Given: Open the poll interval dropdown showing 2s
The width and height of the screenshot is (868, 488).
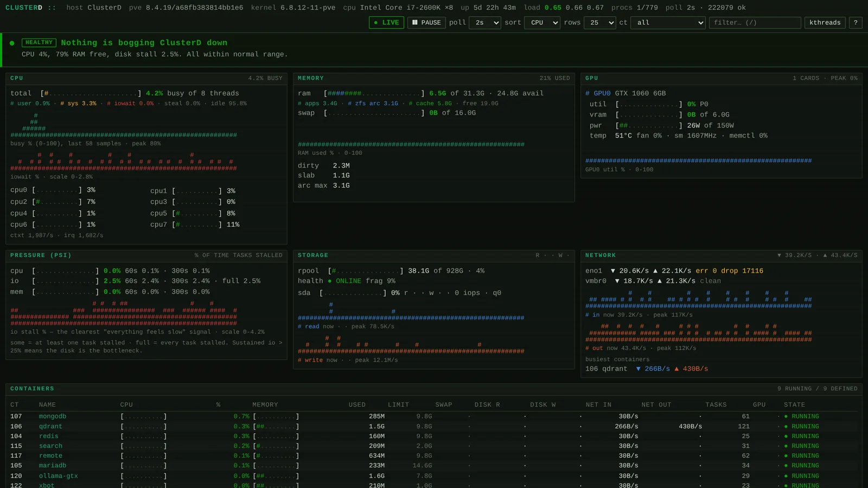Looking at the screenshot, I should click(486, 23).
